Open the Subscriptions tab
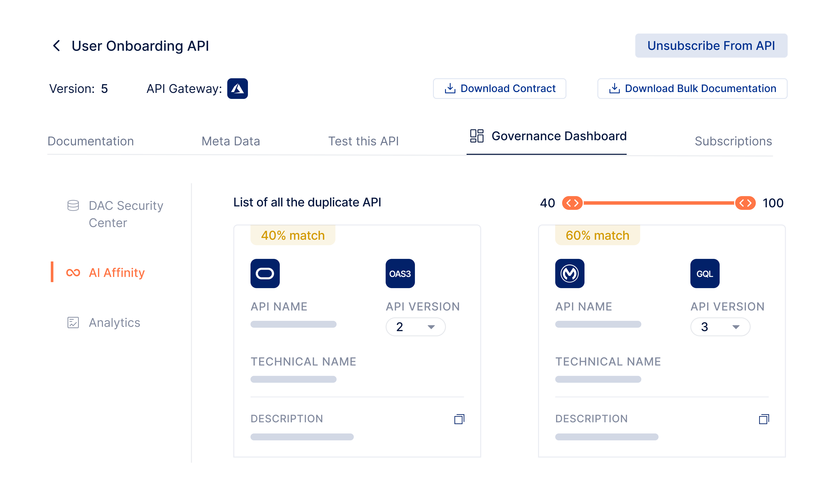The width and height of the screenshot is (835, 504). click(733, 141)
